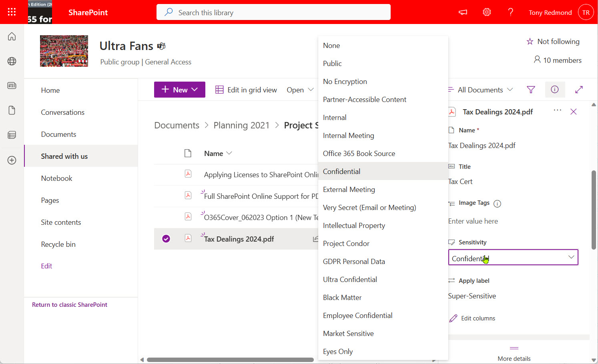
Task: Click the Search this library box
Action: 273,12
